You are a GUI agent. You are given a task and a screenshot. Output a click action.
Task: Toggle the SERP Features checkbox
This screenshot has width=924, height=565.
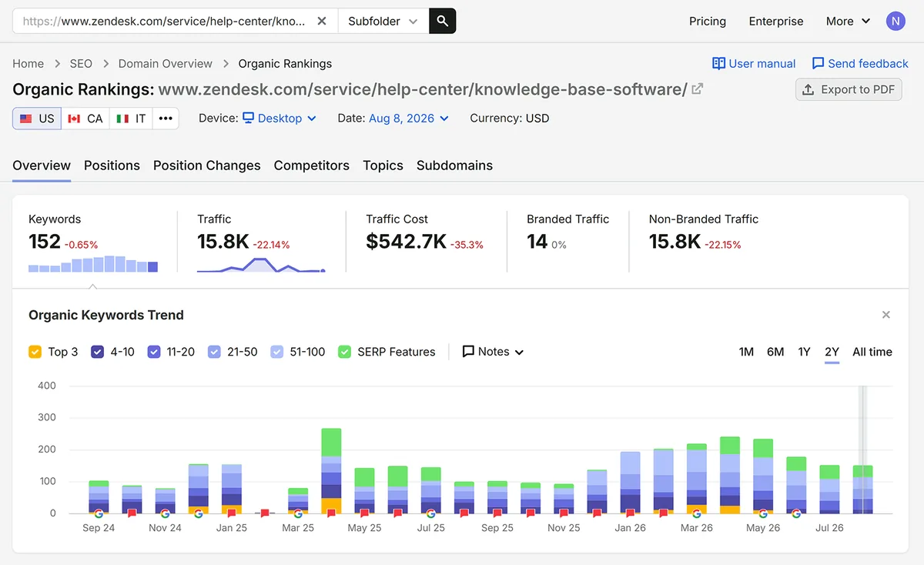coord(345,352)
